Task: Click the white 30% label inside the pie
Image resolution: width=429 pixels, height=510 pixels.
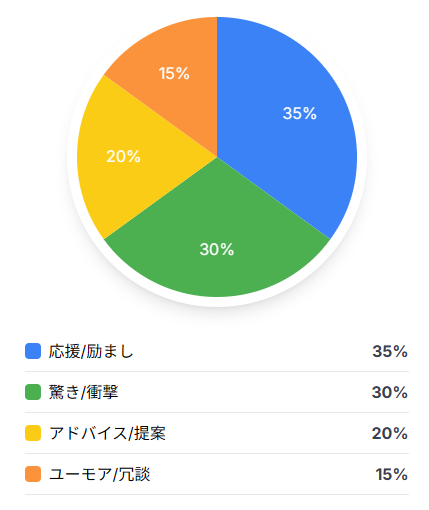Action: click(x=217, y=249)
